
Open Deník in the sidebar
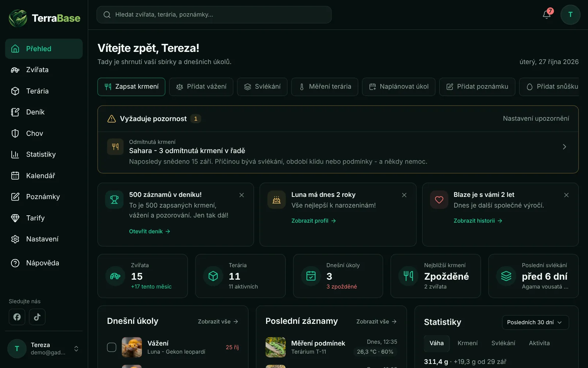[x=44, y=112]
